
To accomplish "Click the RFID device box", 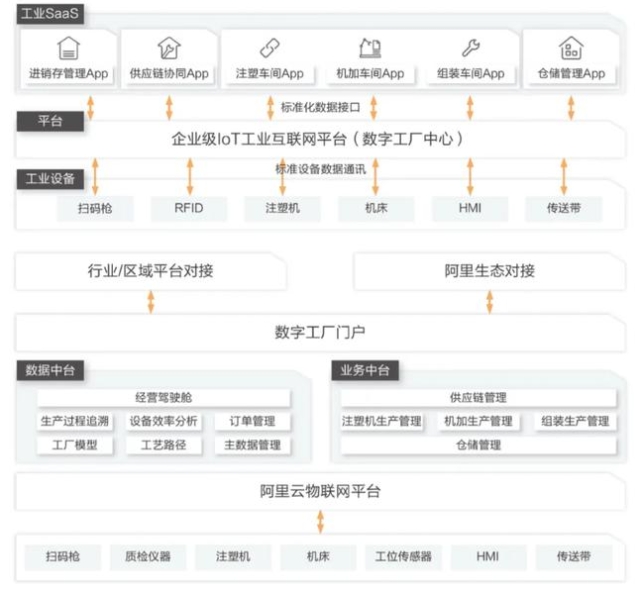I will pyautogui.click(x=190, y=208).
